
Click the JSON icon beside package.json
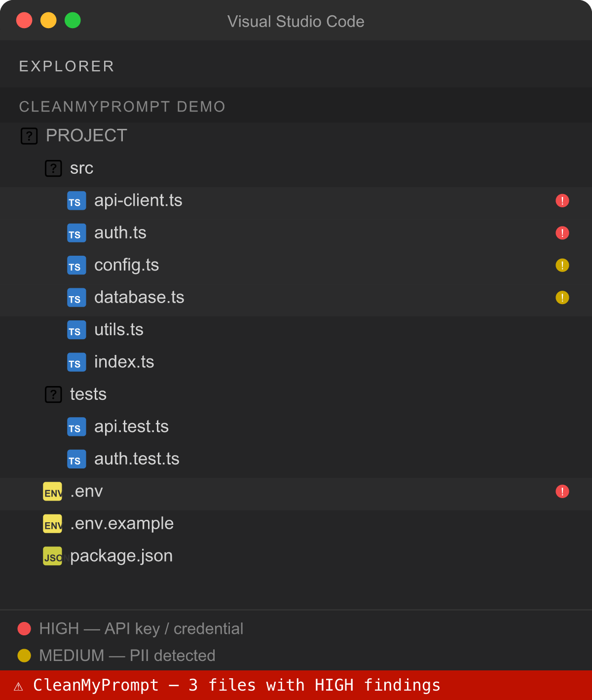[x=53, y=556]
